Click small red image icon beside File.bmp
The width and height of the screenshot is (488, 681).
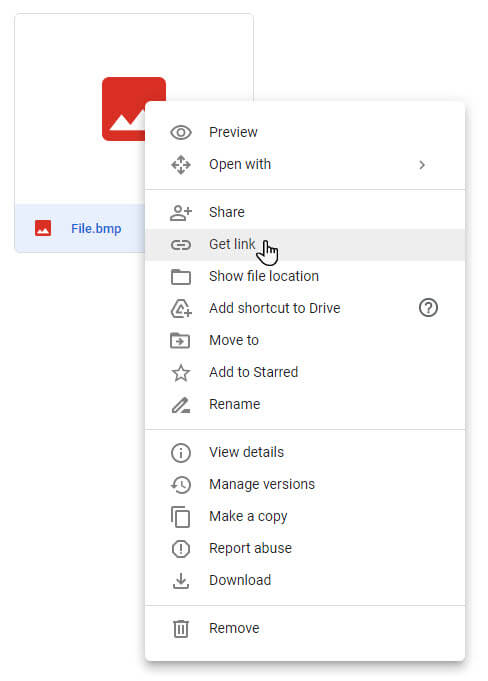[43, 228]
